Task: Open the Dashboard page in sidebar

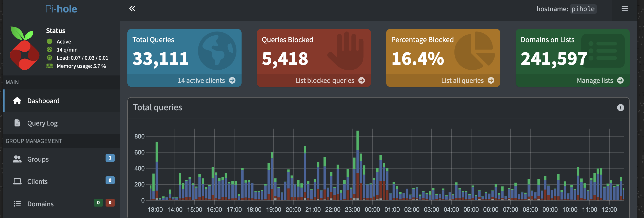Action: click(x=43, y=101)
